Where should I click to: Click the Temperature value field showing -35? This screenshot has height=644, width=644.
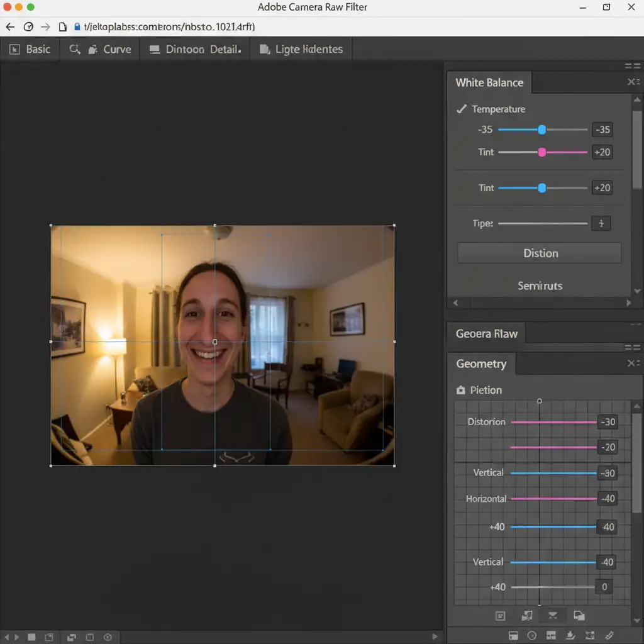tap(602, 130)
